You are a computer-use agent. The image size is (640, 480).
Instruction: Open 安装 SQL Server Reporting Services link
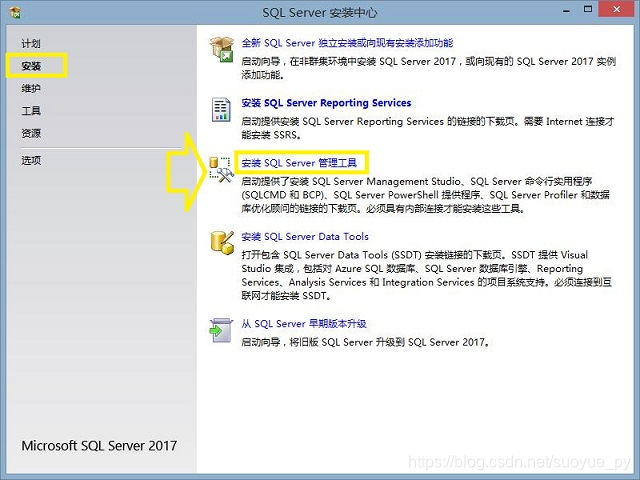[x=326, y=103]
